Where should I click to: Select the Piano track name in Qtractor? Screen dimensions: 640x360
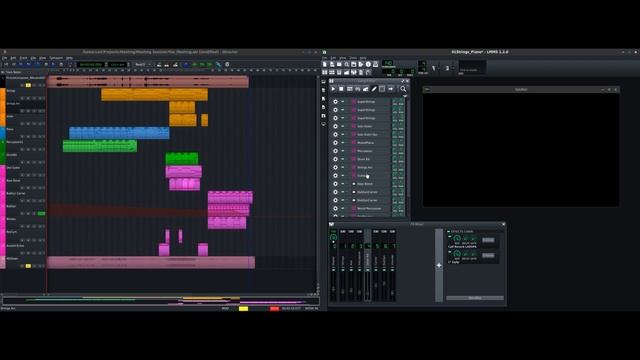coord(10,129)
